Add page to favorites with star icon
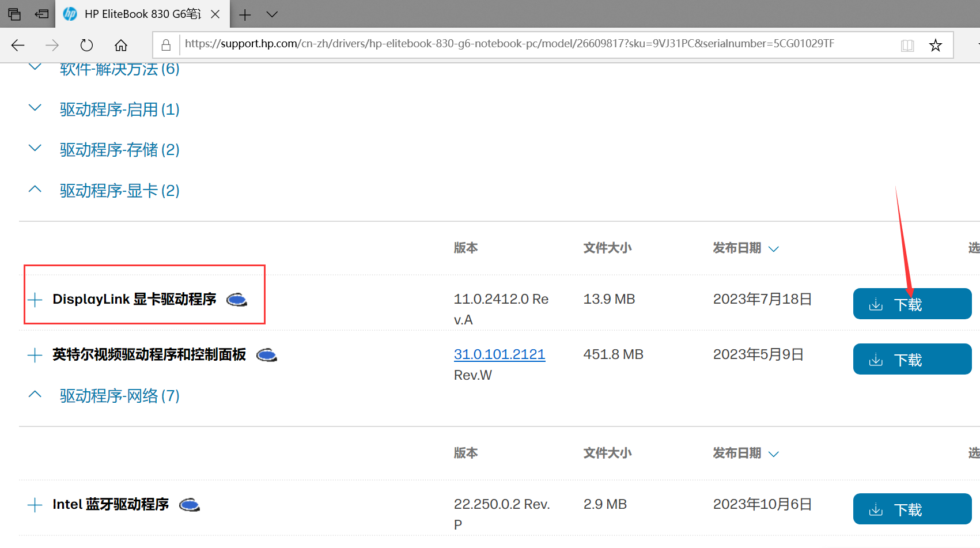Viewport: 980px width, 548px height. (936, 45)
